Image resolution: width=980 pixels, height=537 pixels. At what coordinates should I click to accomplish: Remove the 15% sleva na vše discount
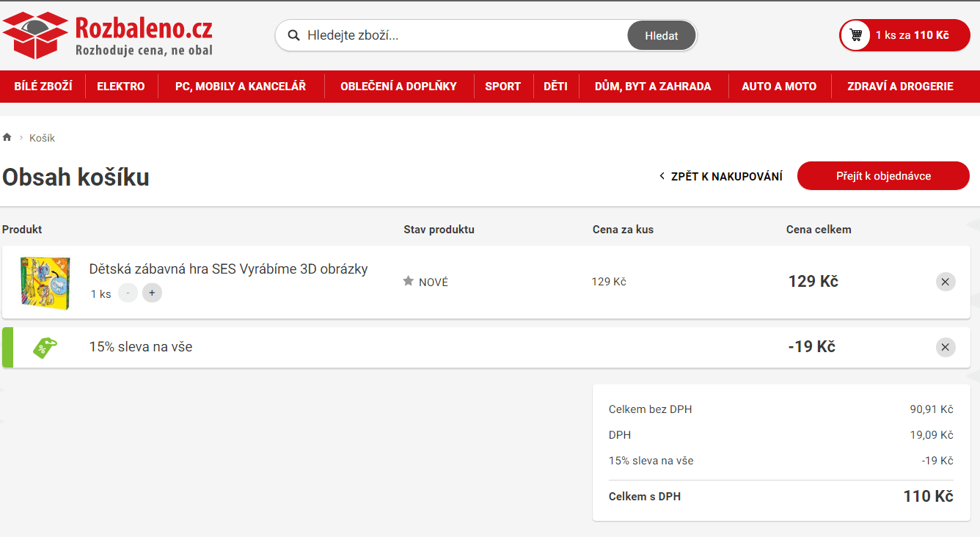(x=946, y=347)
